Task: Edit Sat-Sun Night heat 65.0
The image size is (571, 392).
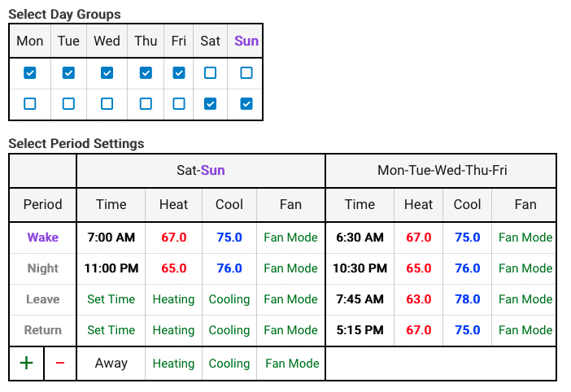Action: pyautogui.click(x=174, y=268)
